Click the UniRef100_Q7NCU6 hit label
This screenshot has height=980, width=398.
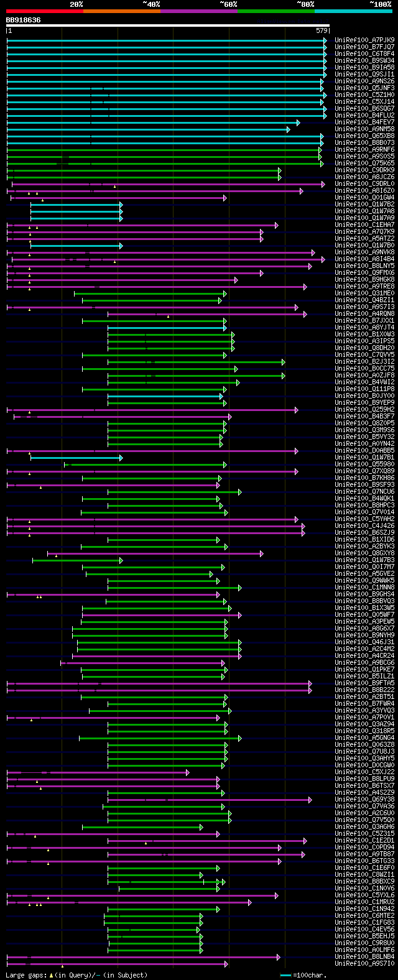pos(364,491)
